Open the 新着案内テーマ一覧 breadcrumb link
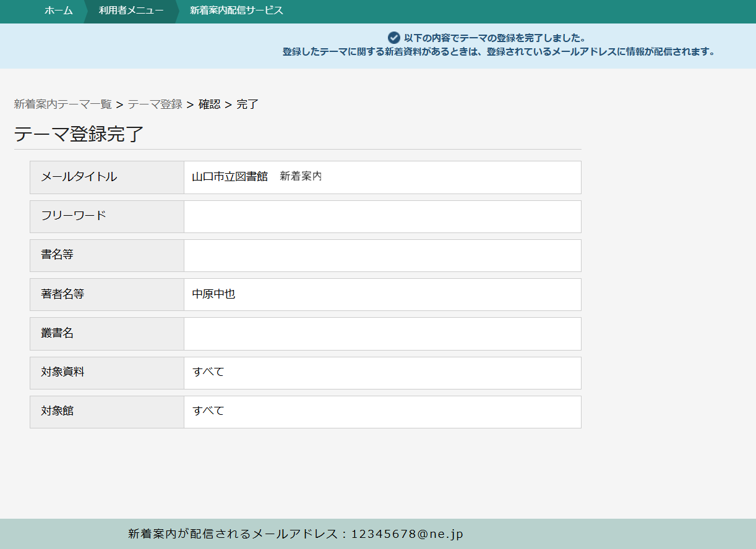This screenshot has width=756, height=549. [x=62, y=104]
